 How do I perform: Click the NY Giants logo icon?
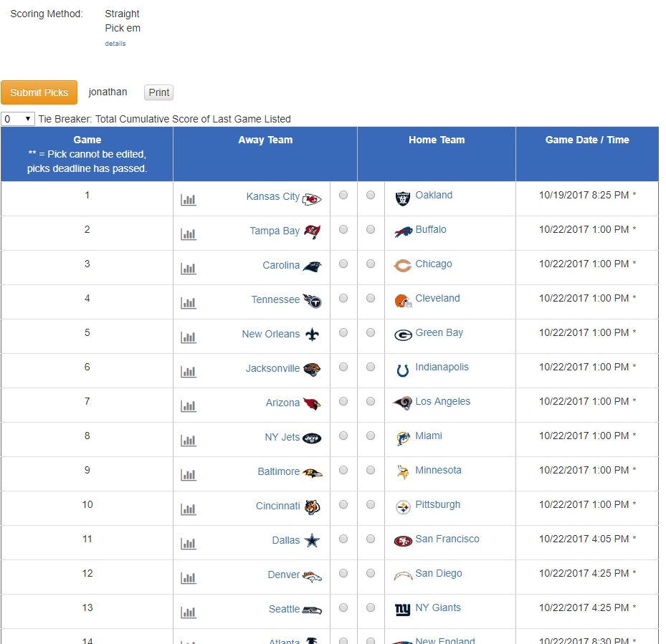click(x=403, y=610)
